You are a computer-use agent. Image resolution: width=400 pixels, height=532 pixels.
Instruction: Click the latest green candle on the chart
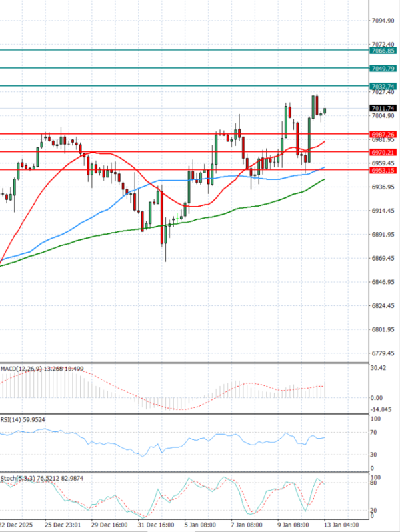coord(325,111)
